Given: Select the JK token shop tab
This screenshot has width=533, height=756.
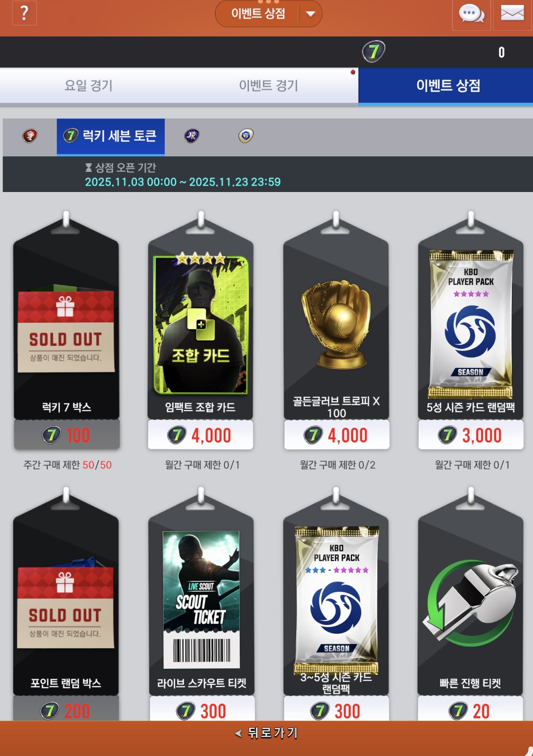Looking at the screenshot, I should 191,136.
